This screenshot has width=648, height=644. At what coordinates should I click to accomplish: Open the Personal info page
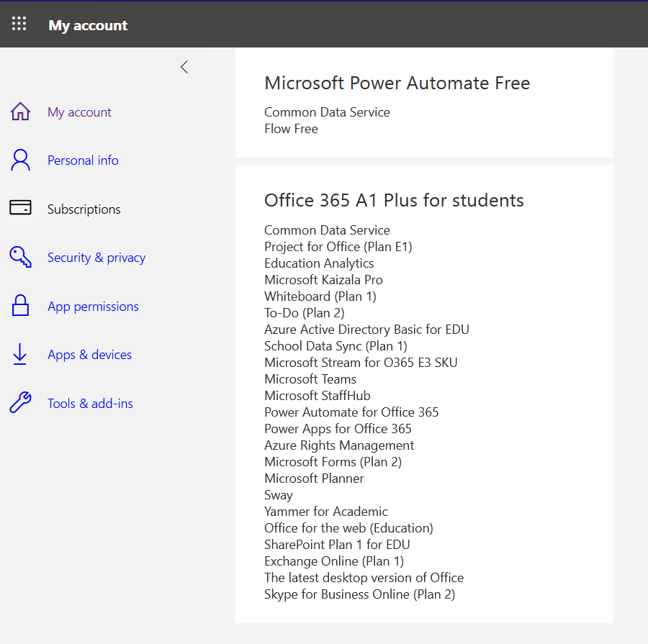tap(83, 160)
